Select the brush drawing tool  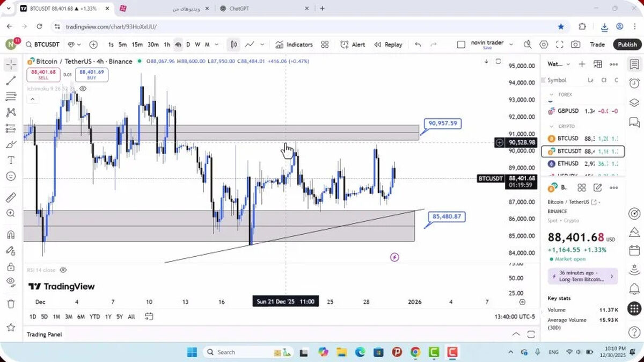11,144
